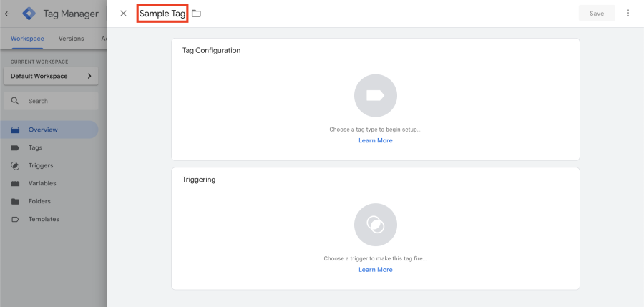Click the Save button
Viewport: 644px width, 307px height.
tap(596, 13)
